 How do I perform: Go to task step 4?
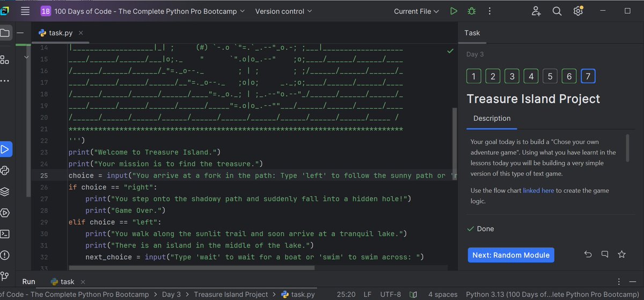coord(531,77)
